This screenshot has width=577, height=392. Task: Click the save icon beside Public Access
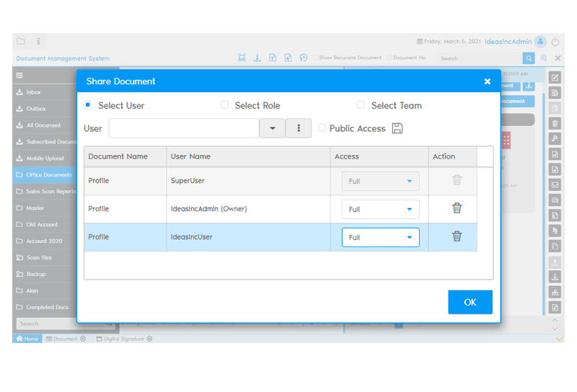pyautogui.click(x=397, y=128)
